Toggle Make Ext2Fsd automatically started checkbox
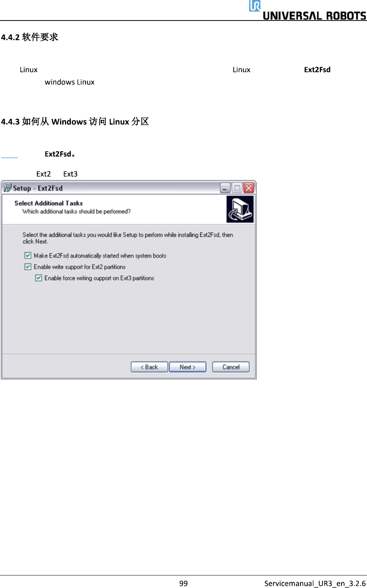This screenshot has height=588, width=367. (x=28, y=256)
